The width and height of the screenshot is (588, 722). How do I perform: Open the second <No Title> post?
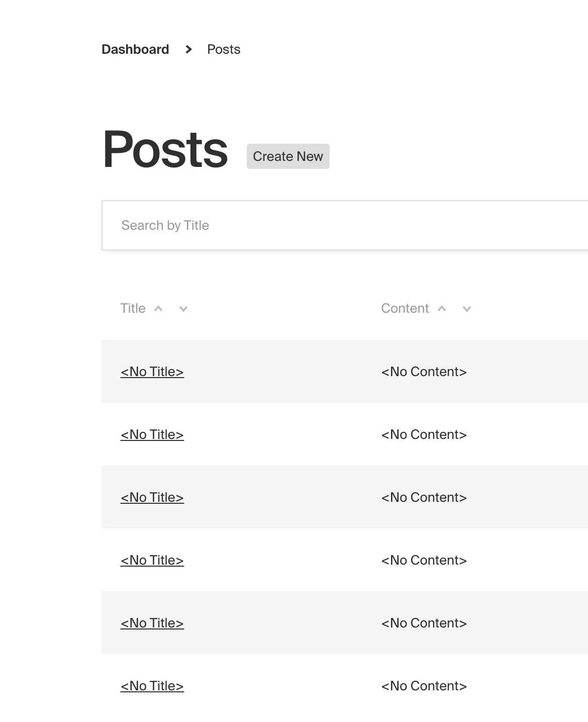pyautogui.click(x=152, y=434)
